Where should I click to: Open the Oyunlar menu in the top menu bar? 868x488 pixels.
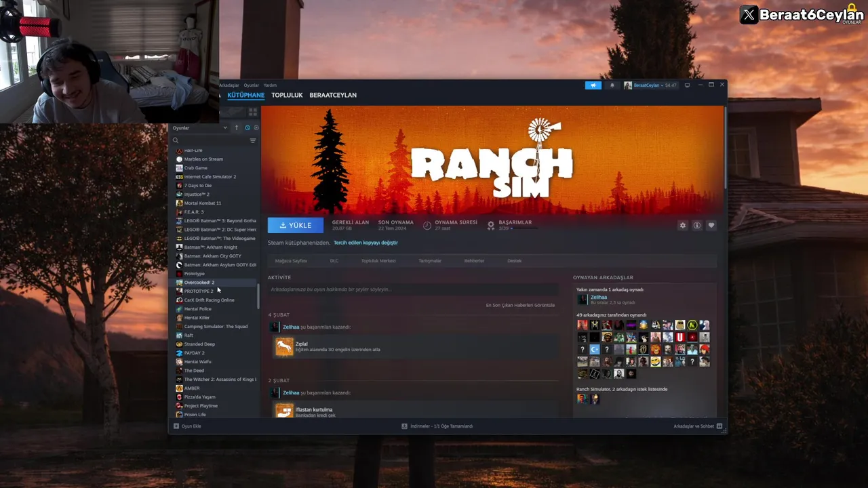(x=252, y=85)
